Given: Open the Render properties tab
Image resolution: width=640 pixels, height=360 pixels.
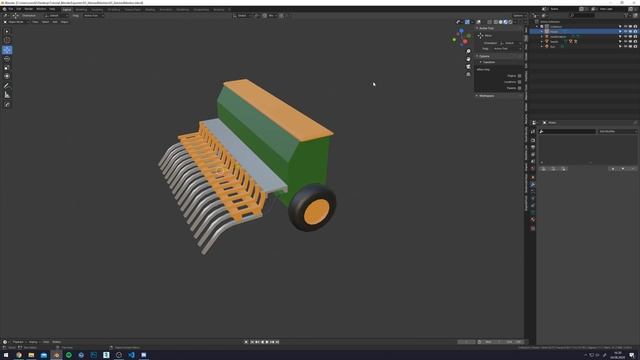Looking at the screenshot, I should pyautogui.click(x=533, y=140).
